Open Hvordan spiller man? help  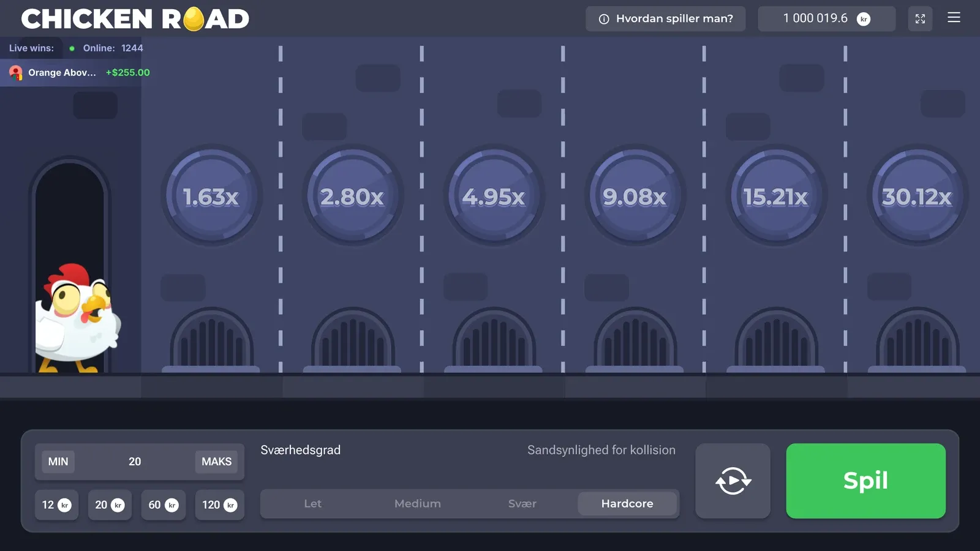coord(666,19)
